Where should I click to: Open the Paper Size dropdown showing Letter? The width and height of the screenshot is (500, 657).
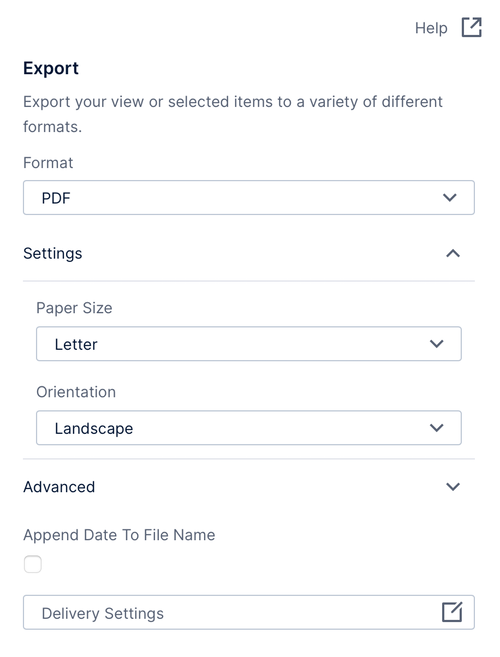pyautogui.click(x=249, y=344)
